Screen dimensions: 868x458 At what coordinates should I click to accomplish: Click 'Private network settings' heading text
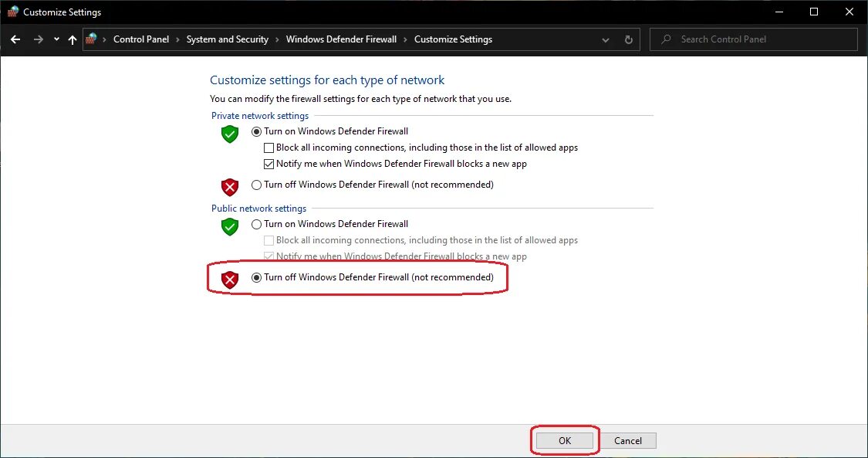click(260, 116)
